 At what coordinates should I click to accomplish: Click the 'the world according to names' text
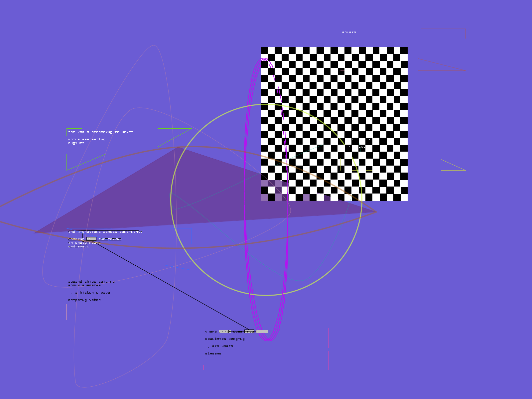(x=100, y=132)
